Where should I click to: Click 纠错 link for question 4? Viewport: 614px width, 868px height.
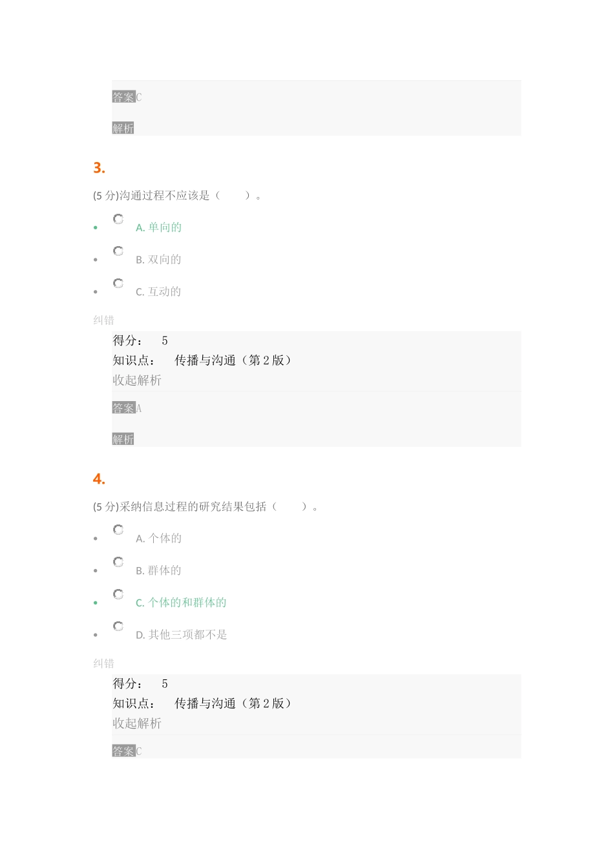[103, 664]
